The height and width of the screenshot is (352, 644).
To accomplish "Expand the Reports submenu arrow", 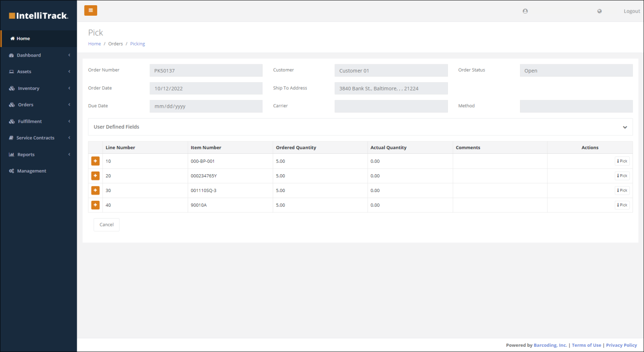I will pyautogui.click(x=69, y=154).
